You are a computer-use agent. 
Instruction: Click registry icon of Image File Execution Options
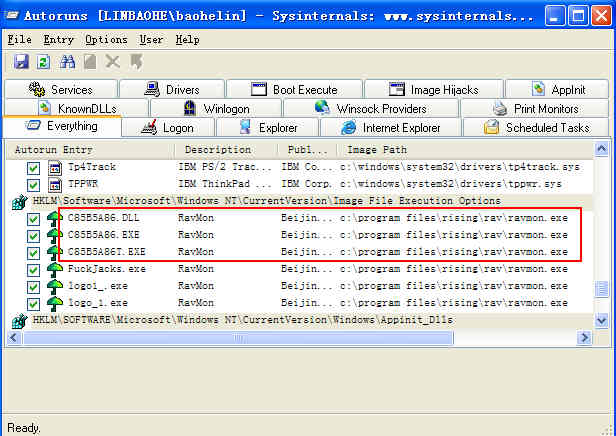point(20,202)
